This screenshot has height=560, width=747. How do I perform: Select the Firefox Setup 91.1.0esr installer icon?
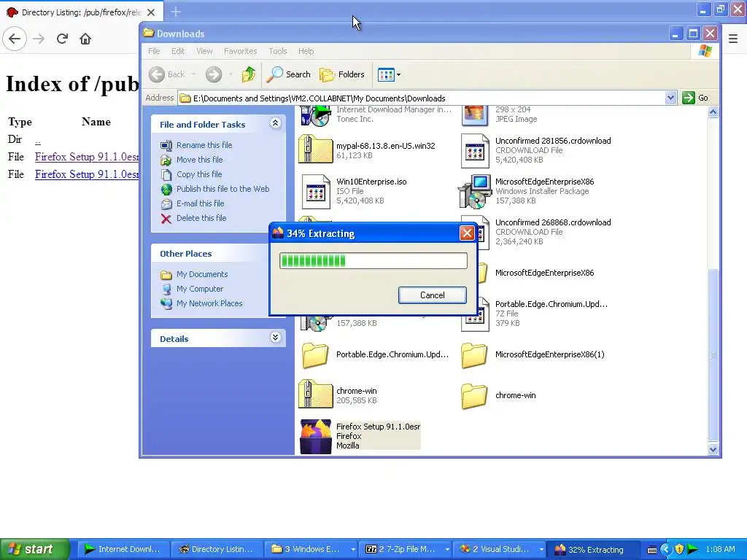[315, 436]
